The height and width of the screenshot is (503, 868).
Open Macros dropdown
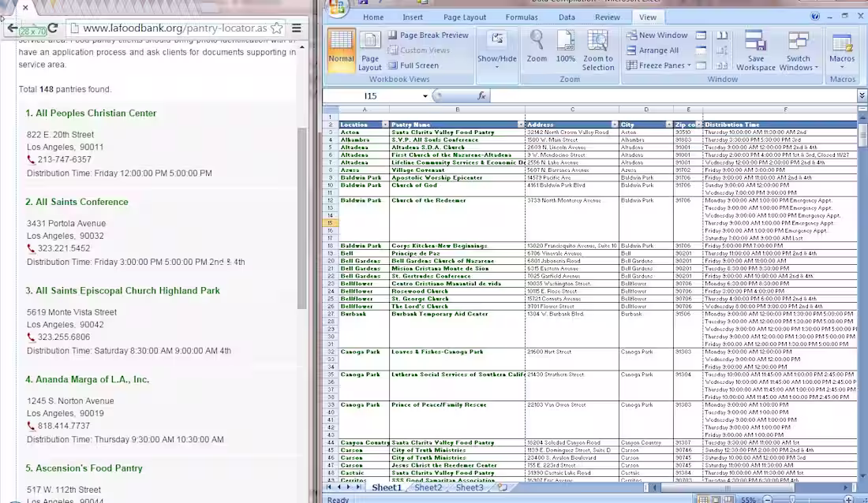[842, 50]
